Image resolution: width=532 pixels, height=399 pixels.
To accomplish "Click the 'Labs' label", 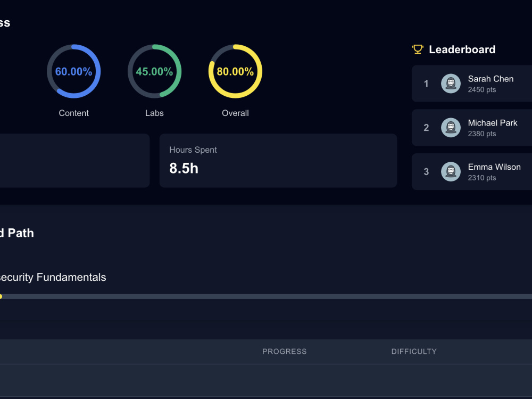I will (x=154, y=113).
